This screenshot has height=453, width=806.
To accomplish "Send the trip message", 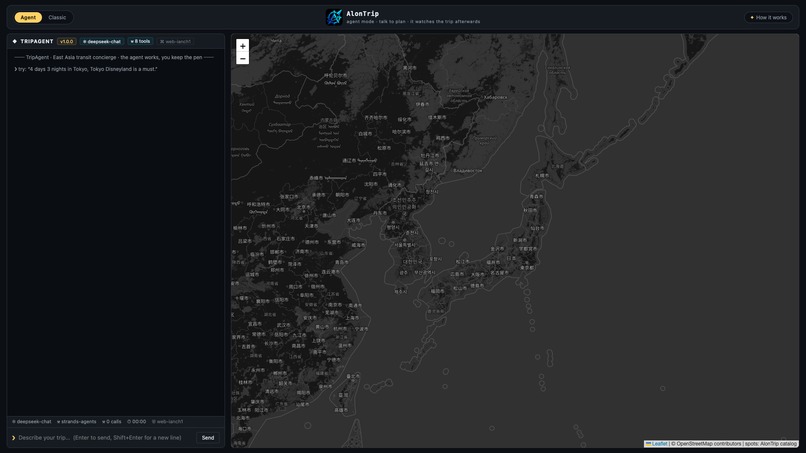I will pos(208,438).
